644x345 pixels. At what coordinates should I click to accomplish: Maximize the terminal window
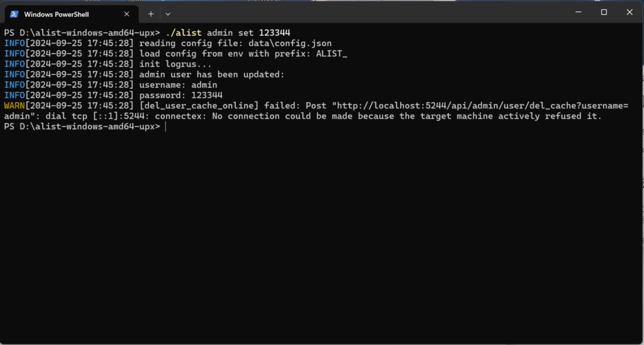point(604,13)
